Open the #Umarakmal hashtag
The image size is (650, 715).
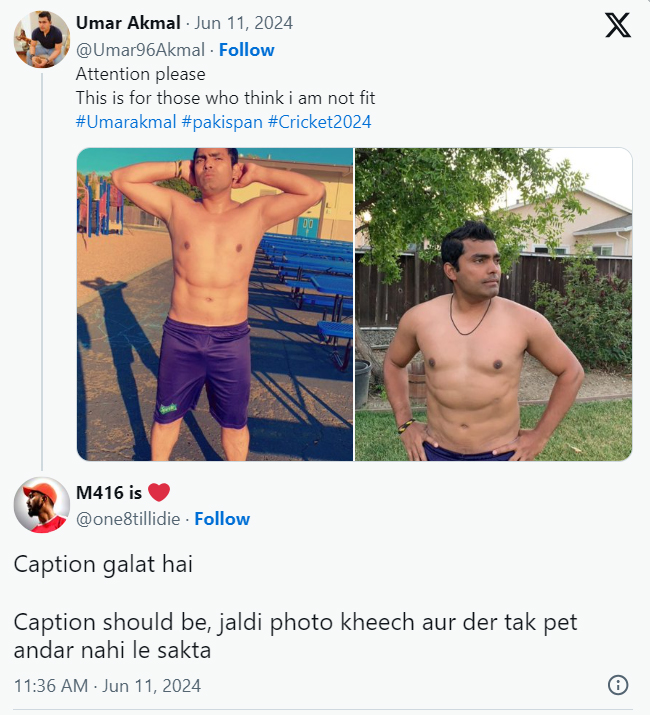[x=126, y=122]
